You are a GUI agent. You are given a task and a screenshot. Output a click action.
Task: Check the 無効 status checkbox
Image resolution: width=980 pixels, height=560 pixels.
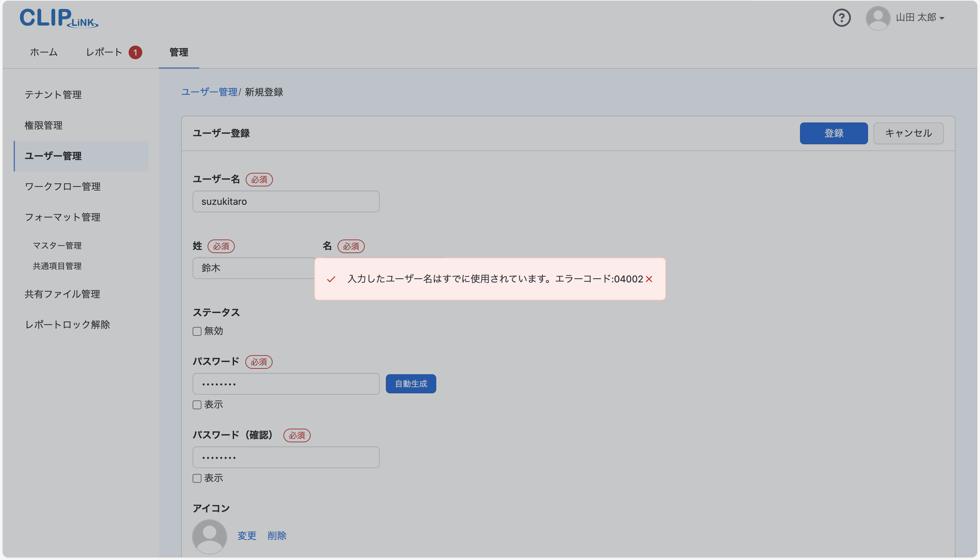coord(197,331)
